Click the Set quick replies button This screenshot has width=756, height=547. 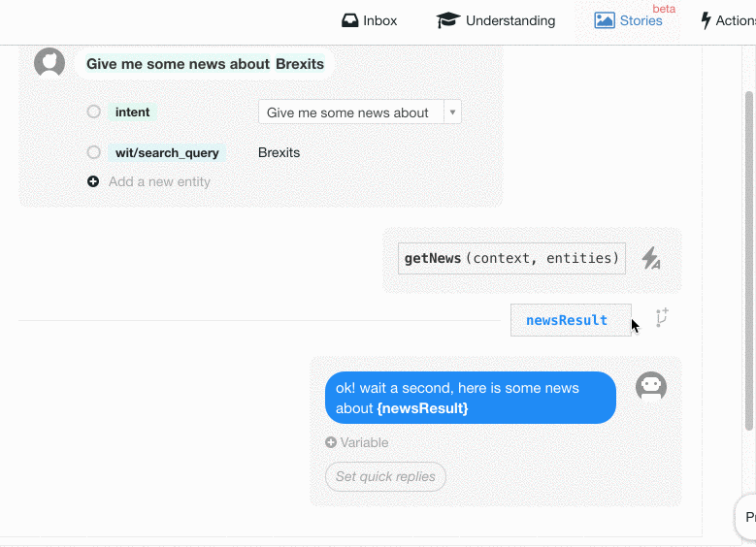pos(385,476)
